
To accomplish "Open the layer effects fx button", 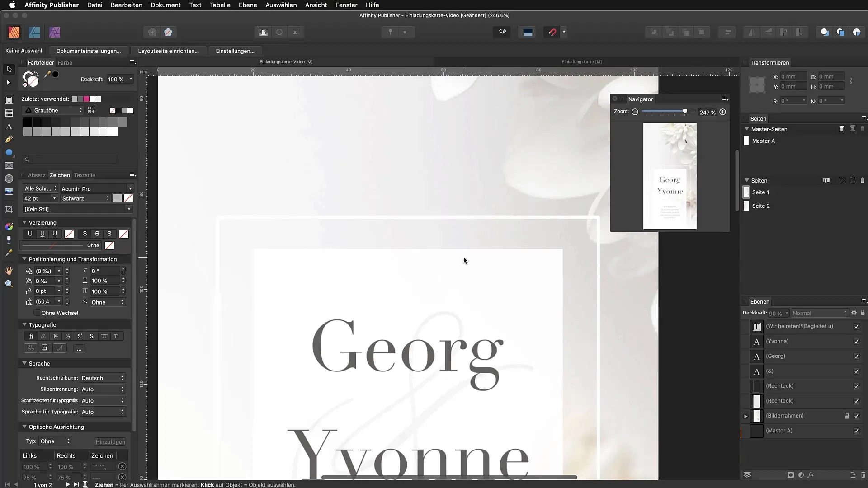I will click(x=811, y=475).
